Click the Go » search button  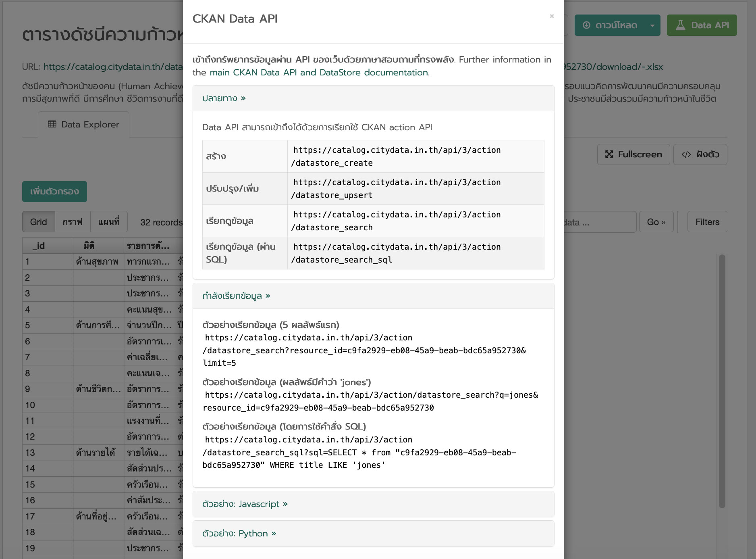click(x=656, y=222)
